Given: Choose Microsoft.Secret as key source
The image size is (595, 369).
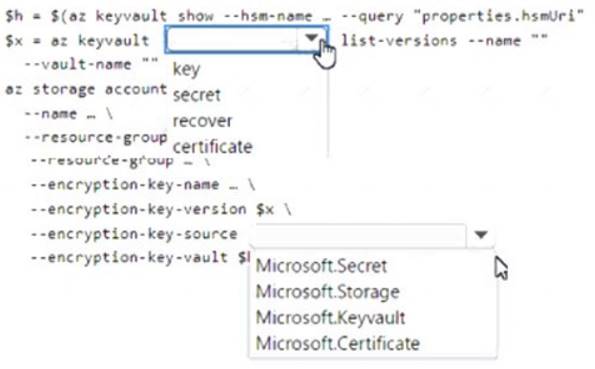Looking at the screenshot, I should [321, 266].
